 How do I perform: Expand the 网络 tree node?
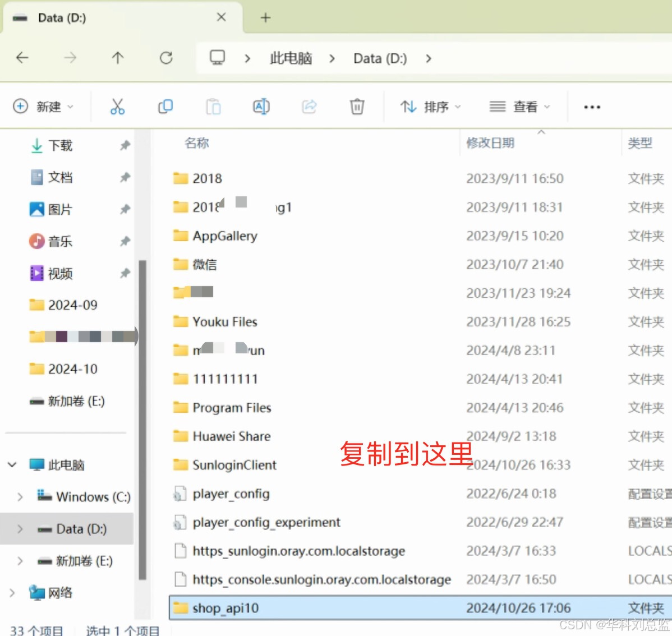(x=12, y=593)
